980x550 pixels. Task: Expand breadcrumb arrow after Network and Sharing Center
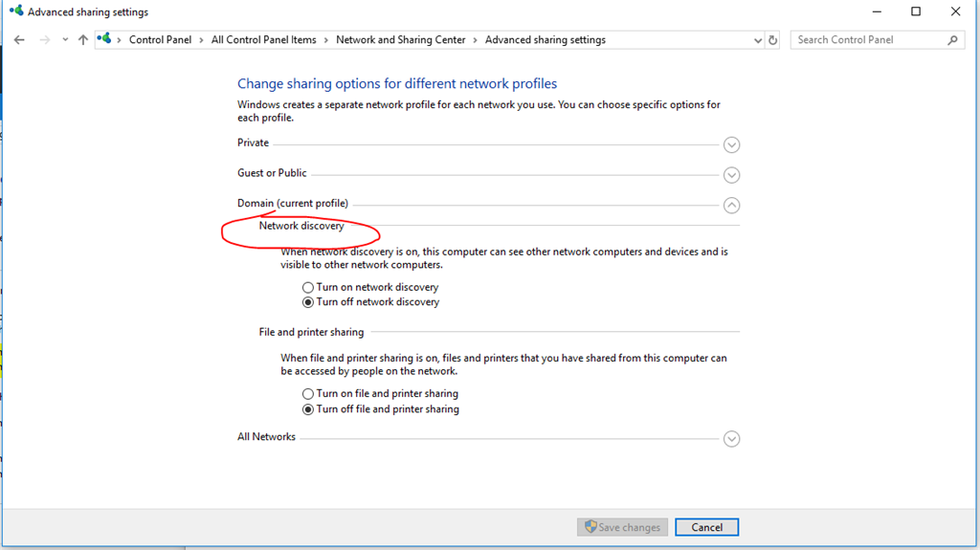coord(476,40)
